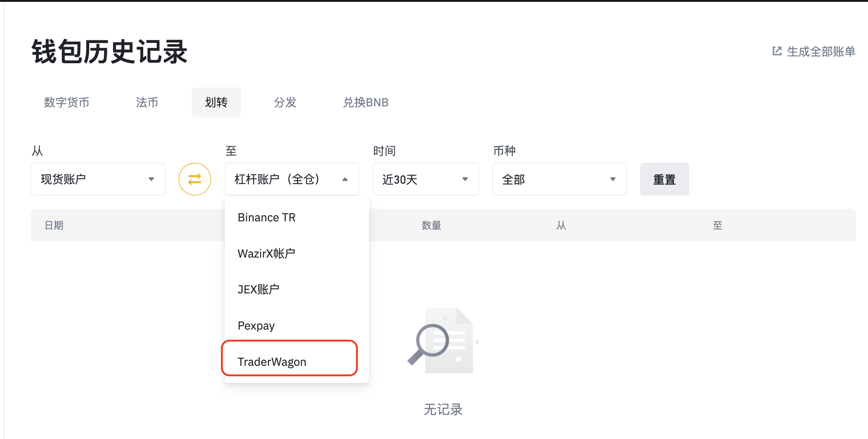Pick JEX账户 from the list
Image resolution: width=868 pixels, height=439 pixels.
click(258, 289)
